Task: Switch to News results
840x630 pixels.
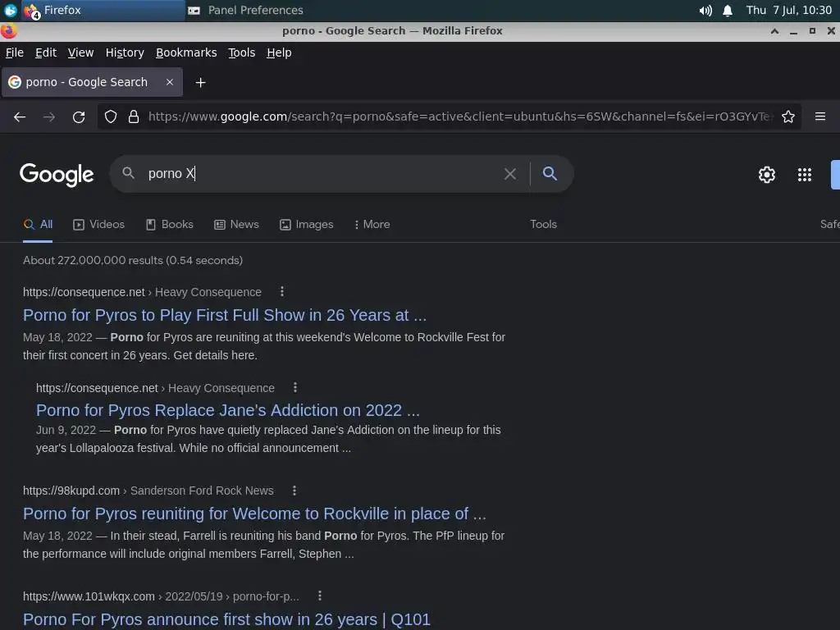Action: (237, 225)
